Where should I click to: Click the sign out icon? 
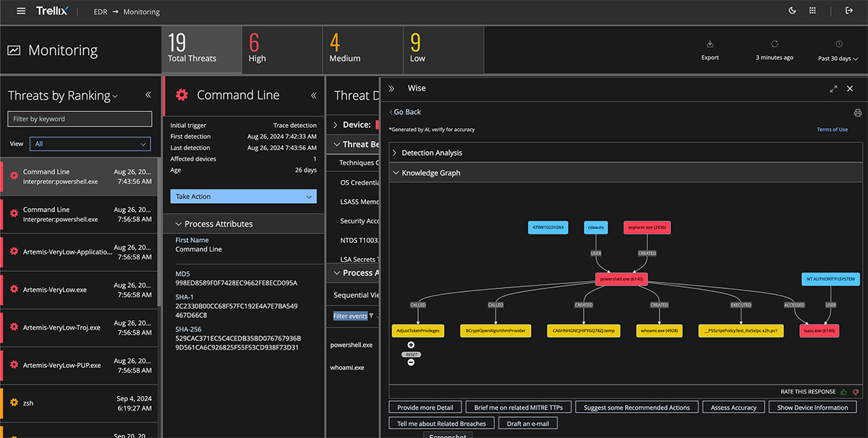pos(849,11)
